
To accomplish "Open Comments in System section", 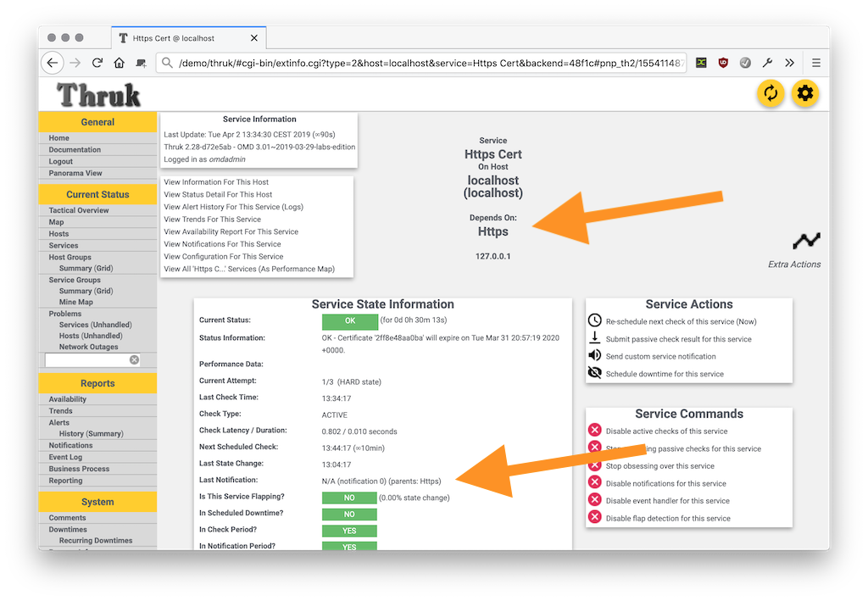I will (67, 518).
